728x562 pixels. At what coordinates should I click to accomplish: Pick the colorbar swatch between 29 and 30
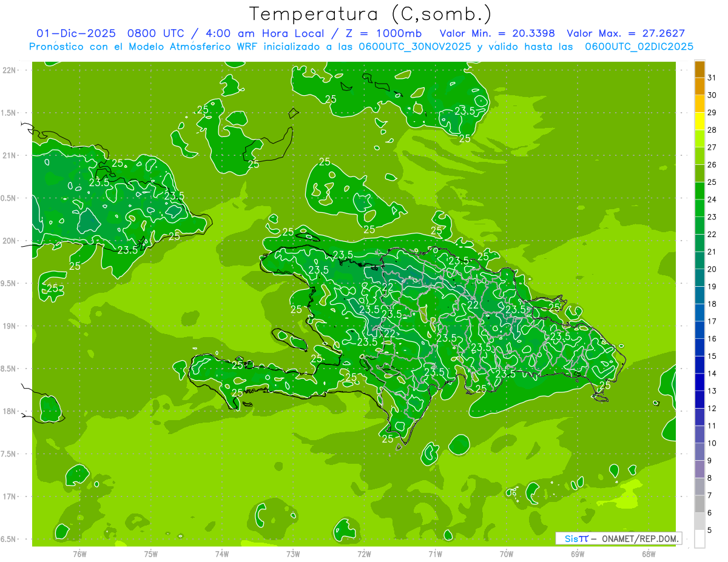(699, 104)
